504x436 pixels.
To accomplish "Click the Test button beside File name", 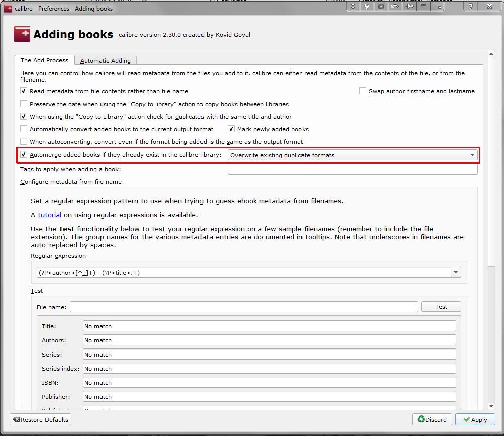I will [441, 307].
